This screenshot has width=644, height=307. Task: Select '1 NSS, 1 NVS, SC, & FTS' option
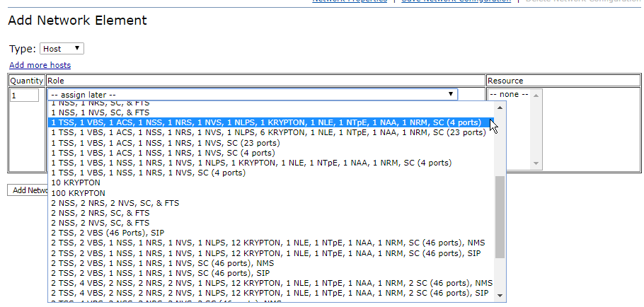coord(100,112)
